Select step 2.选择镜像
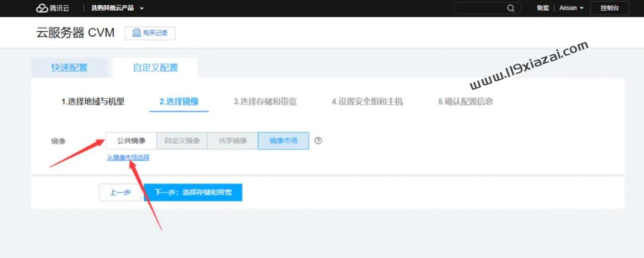 [x=179, y=102]
